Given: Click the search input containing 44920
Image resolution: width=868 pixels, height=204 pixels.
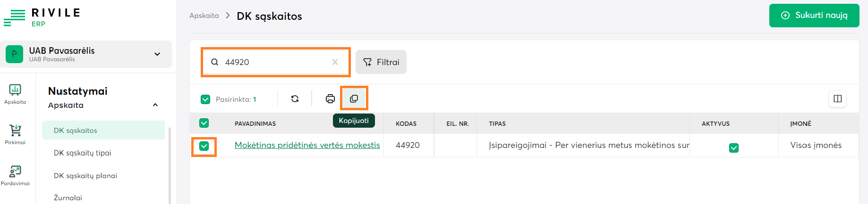Looking at the screenshot, I should [274, 62].
